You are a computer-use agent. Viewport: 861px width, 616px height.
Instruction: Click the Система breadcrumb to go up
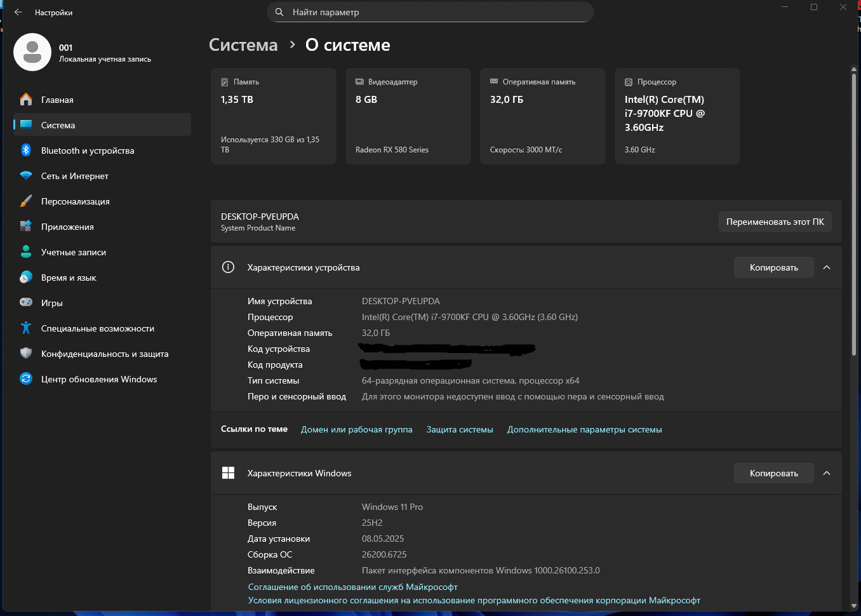coord(243,45)
